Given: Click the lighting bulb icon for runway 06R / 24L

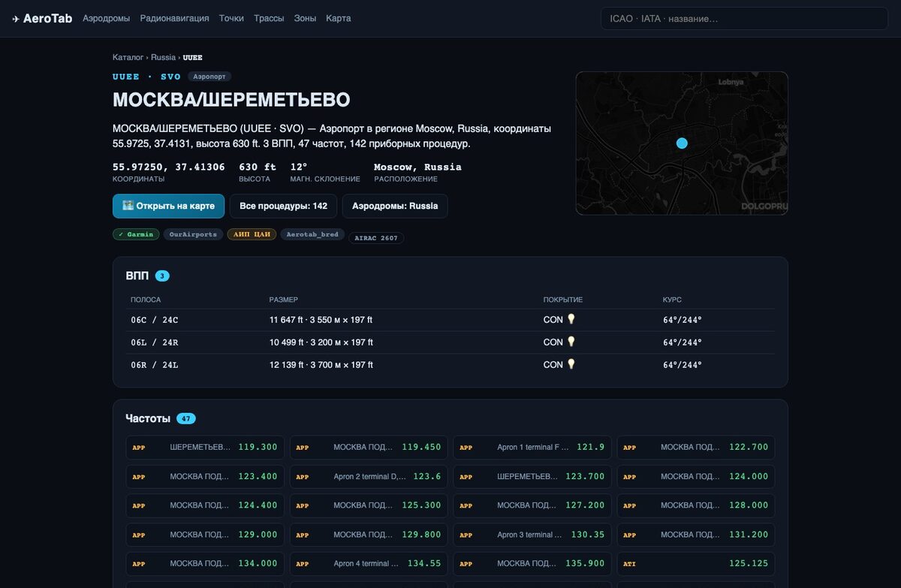Looking at the screenshot, I should pos(571,364).
